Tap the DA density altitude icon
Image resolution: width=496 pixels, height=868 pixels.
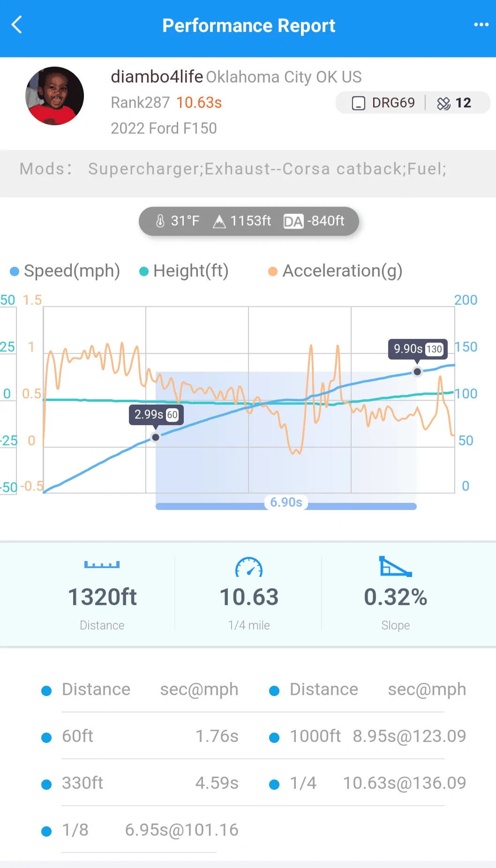click(293, 221)
